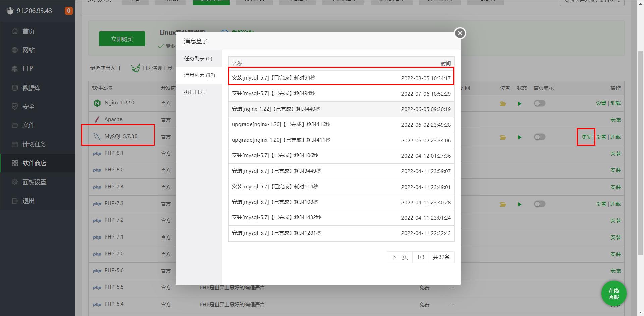Open Nginx 1.22.0 folder location icon
Viewport: 644px width, 316px height.
point(503,104)
